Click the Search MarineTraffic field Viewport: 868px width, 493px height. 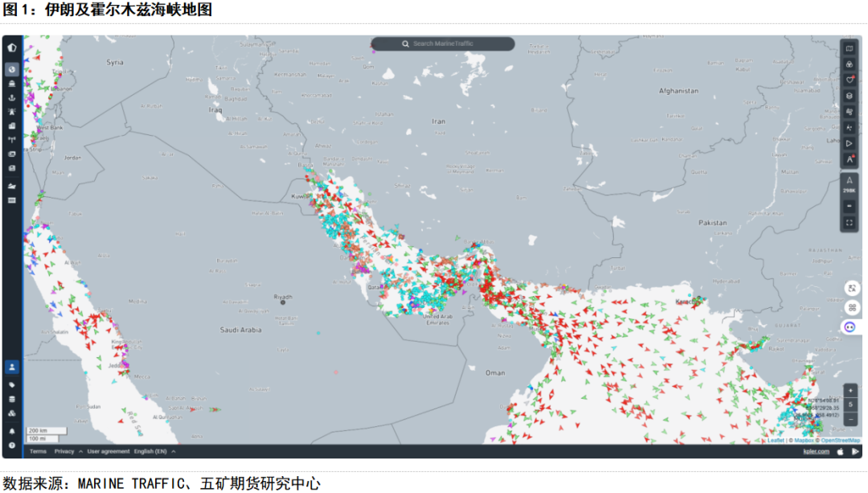443,43
